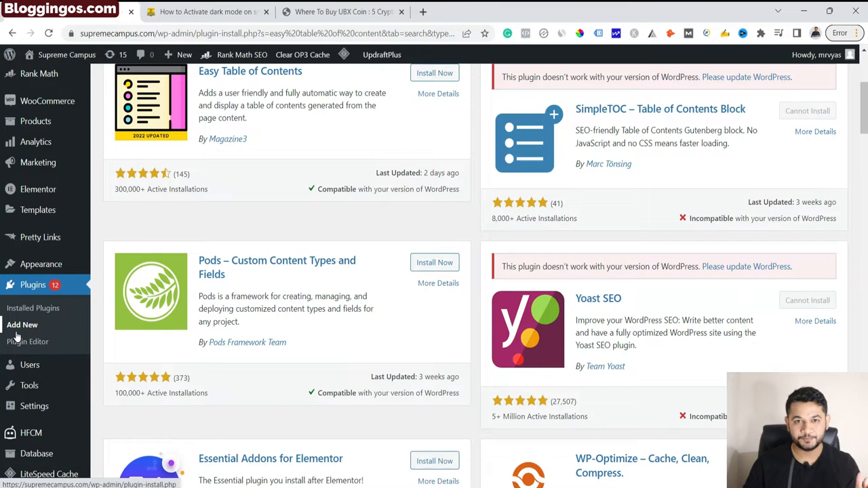Open Templates sidebar menu
The height and width of the screenshot is (488, 868).
point(38,209)
